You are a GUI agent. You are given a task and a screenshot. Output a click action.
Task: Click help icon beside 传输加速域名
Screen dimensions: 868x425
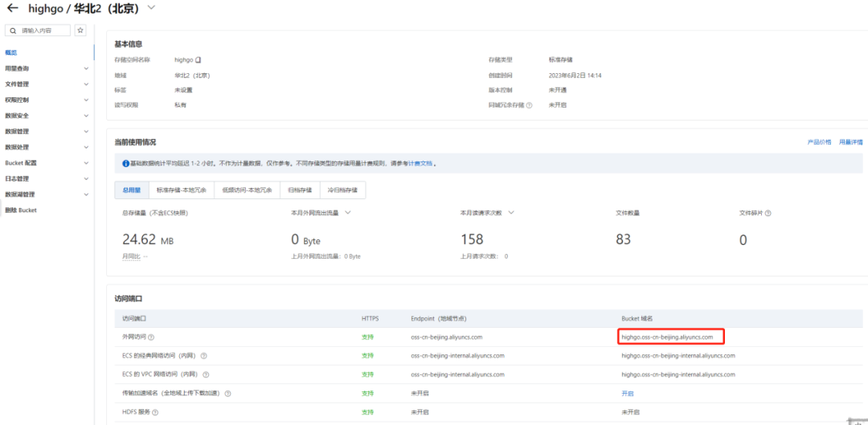227,394
